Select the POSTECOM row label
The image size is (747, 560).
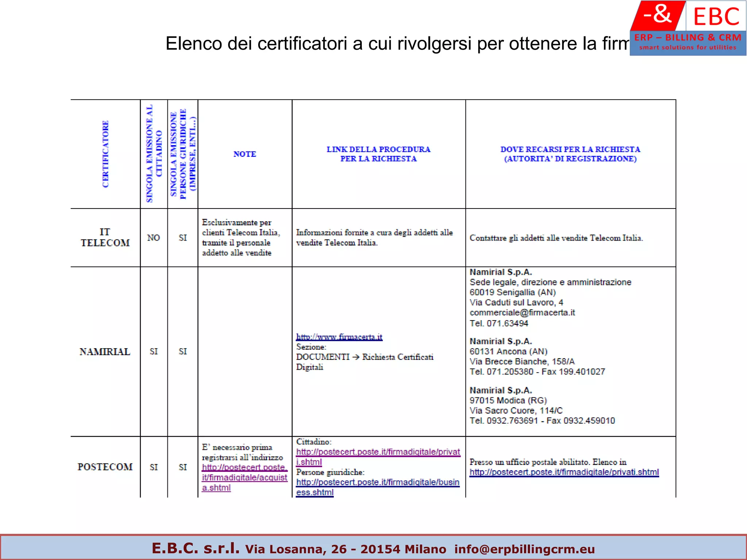pyautogui.click(x=105, y=467)
